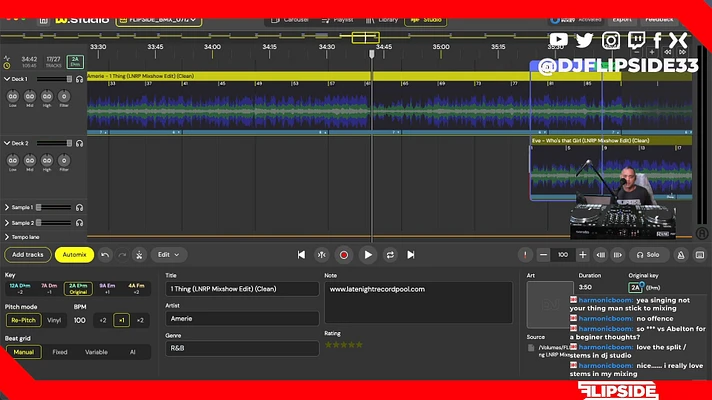Click the Title field '1 Thing (LNRP Mixshow Edit)'
This screenshot has height=400, width=712.
click(x=242, y=289)
